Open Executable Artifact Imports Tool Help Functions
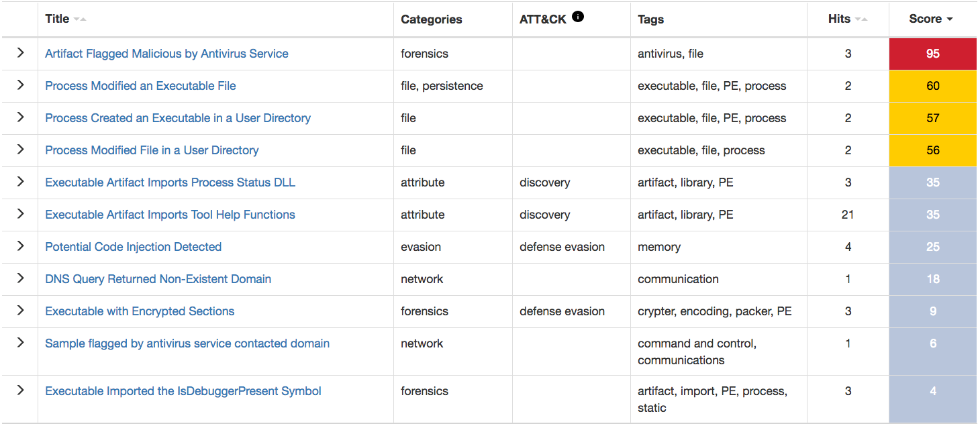The width and height of the screenshot is (980, 432). pos(170,215)
